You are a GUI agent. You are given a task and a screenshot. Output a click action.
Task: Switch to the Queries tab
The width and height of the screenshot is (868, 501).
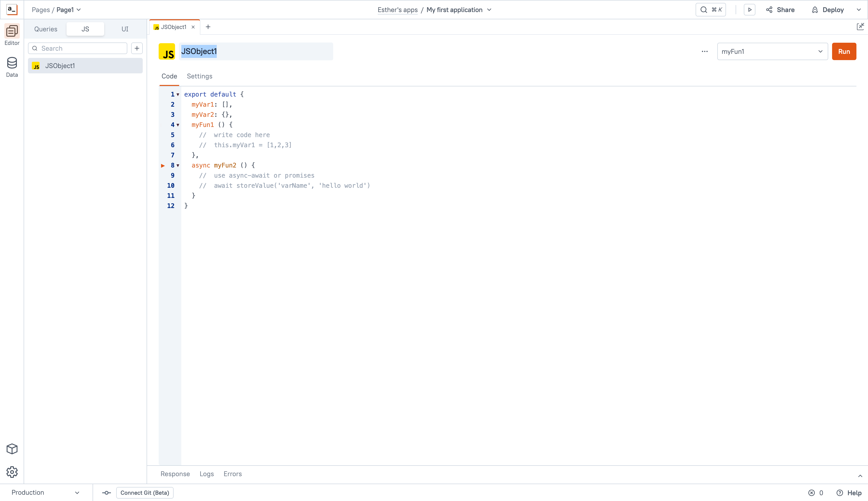click(x=46, y=29)
